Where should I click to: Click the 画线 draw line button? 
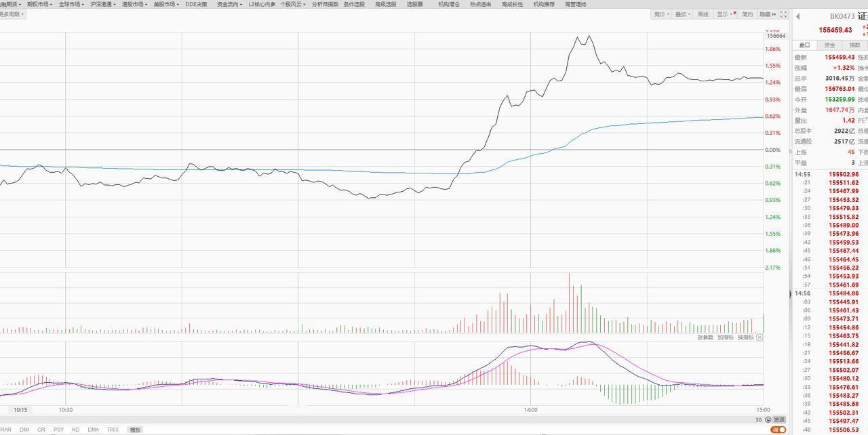703,14
